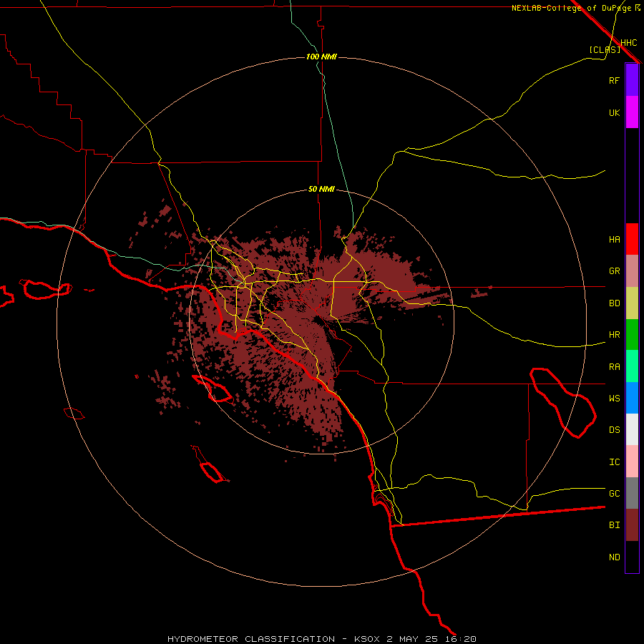Screen dimensions: 644x644
Task: Click the 'HHC' product label
Action: [628, 43]
